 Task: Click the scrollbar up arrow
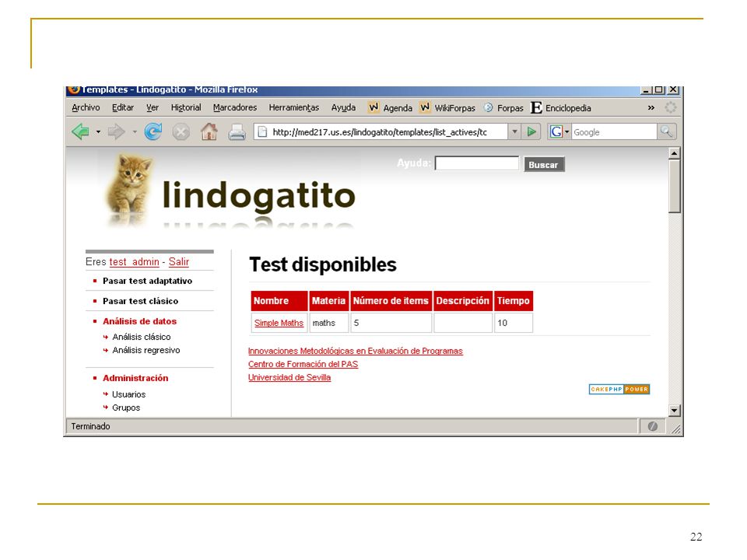pyautogui.click(x=674, y=153)
